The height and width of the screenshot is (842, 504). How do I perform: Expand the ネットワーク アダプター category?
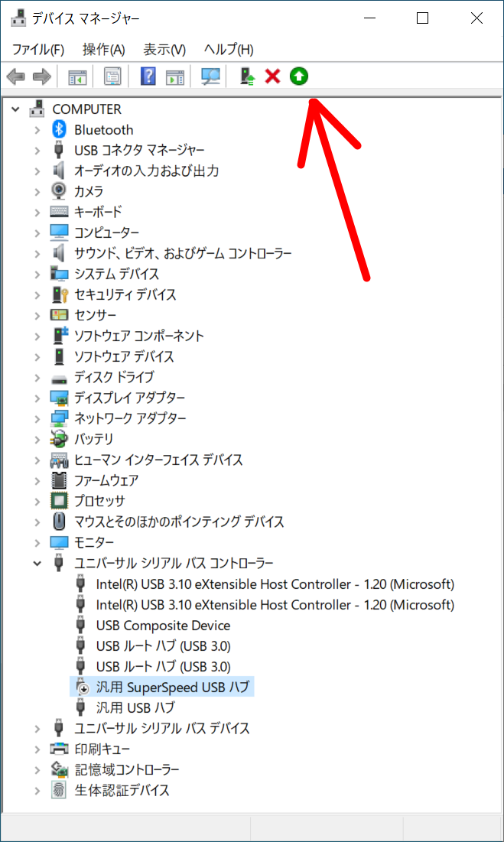[37, 419]
